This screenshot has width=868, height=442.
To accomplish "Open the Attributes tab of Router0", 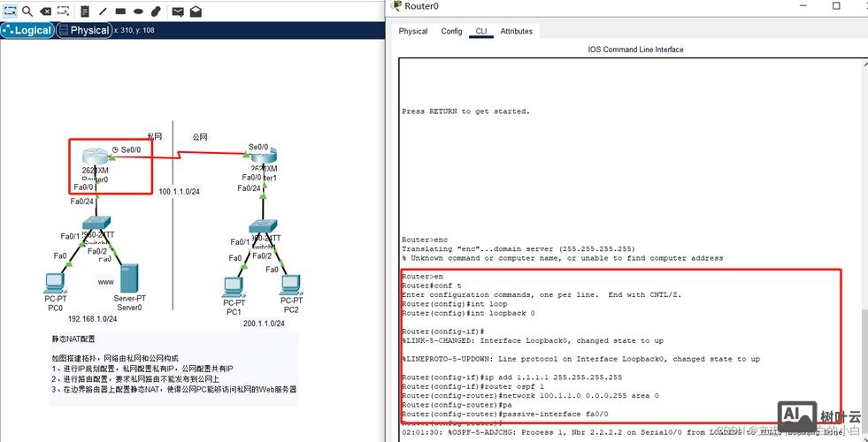I will click(x=516, y=31).
